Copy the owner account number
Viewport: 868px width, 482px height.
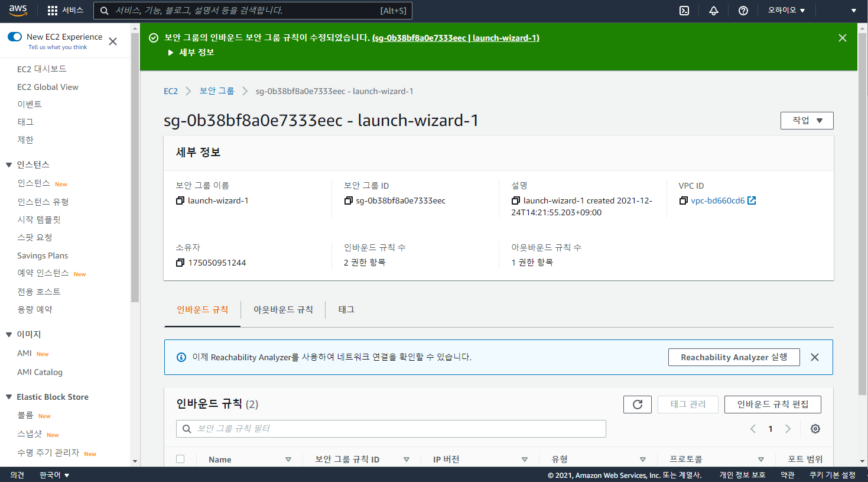point(180,263)
